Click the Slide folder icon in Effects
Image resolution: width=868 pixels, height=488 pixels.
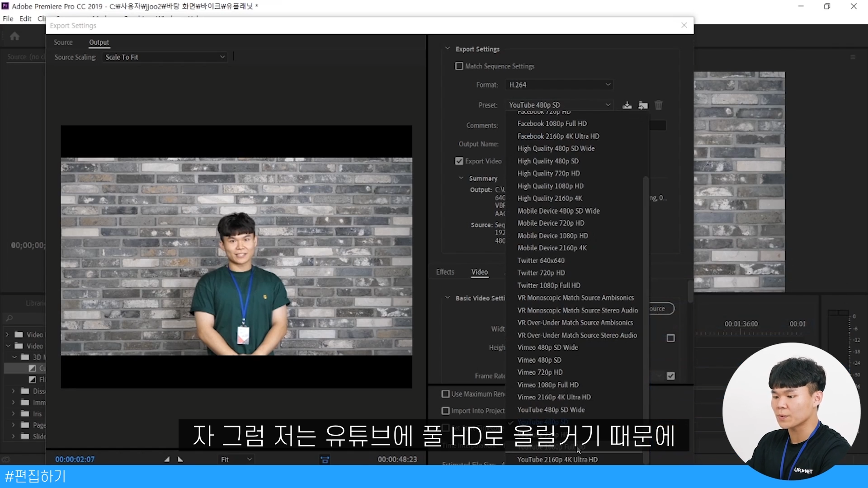[25, 436]
